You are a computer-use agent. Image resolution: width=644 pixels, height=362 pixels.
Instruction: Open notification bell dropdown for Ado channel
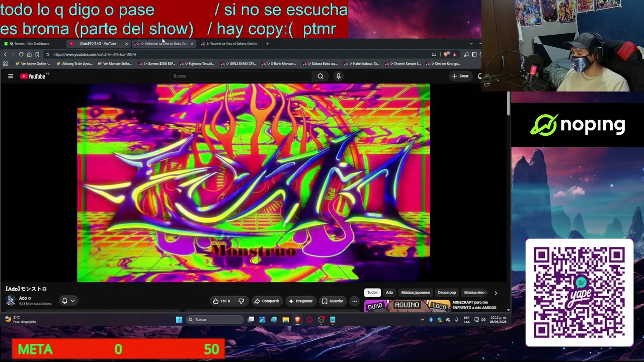[68, 301]
